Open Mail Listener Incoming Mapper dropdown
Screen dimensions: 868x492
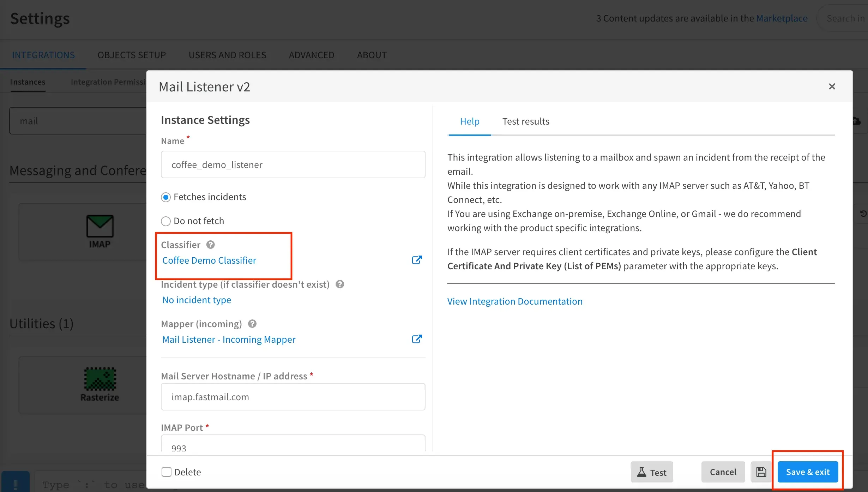tap(229, 339)
